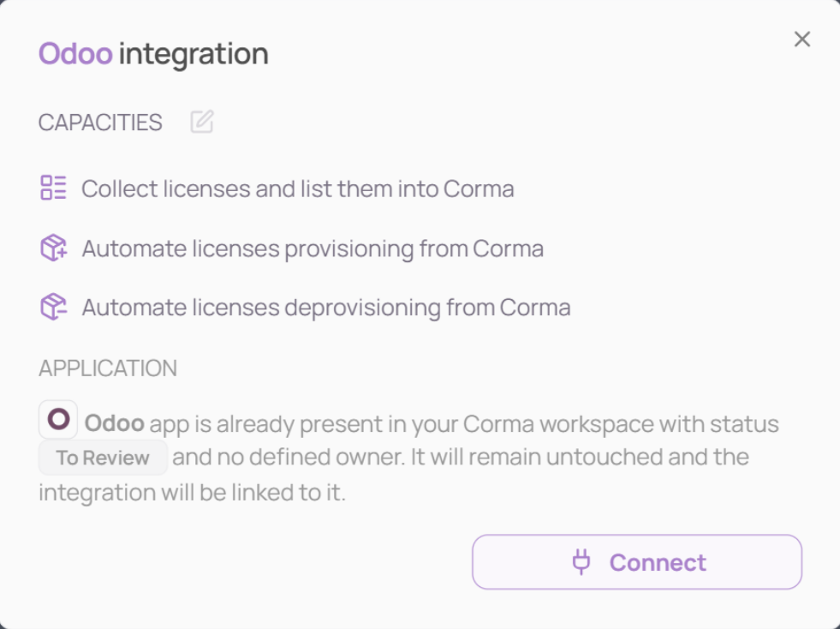The width and height of the screenshot is (840, 629).
Task: Click 'Automate licenses provisioning from Corma' text
Action: [x=313, y=249]
